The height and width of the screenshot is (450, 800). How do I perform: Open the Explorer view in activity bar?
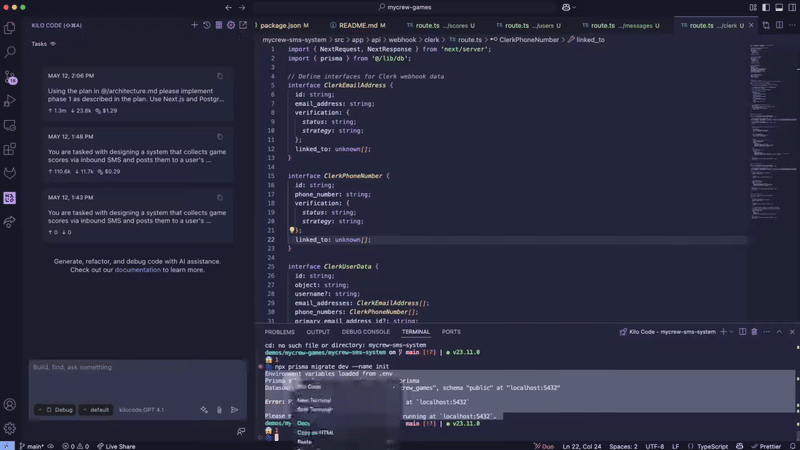click(10, 29)
